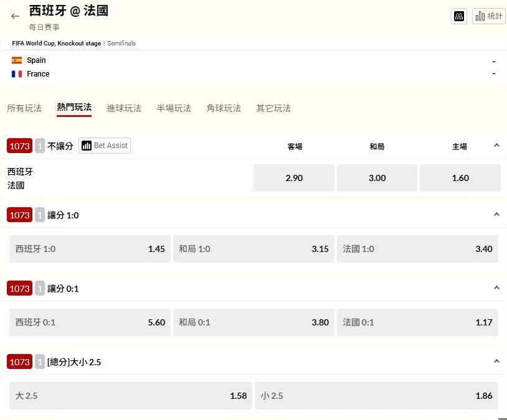The width and height of the screenshot is (507, 420).
Task: Select 和局 odds 3.00
Action: tap(377, 178)
